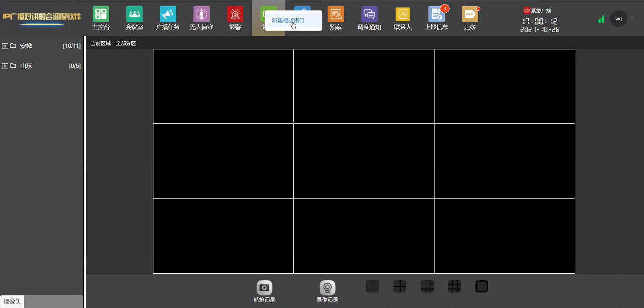Open the 主控台 main console icon

(x=101, y=18)
